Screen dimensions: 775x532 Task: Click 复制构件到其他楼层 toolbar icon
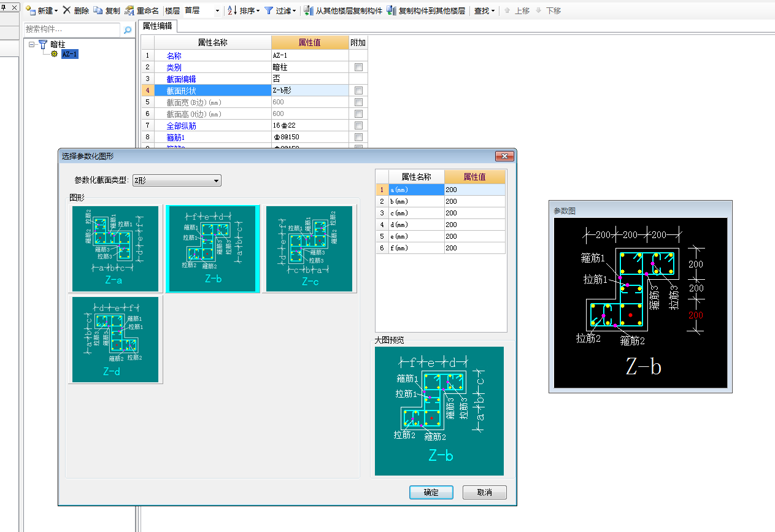pos(391,10)
